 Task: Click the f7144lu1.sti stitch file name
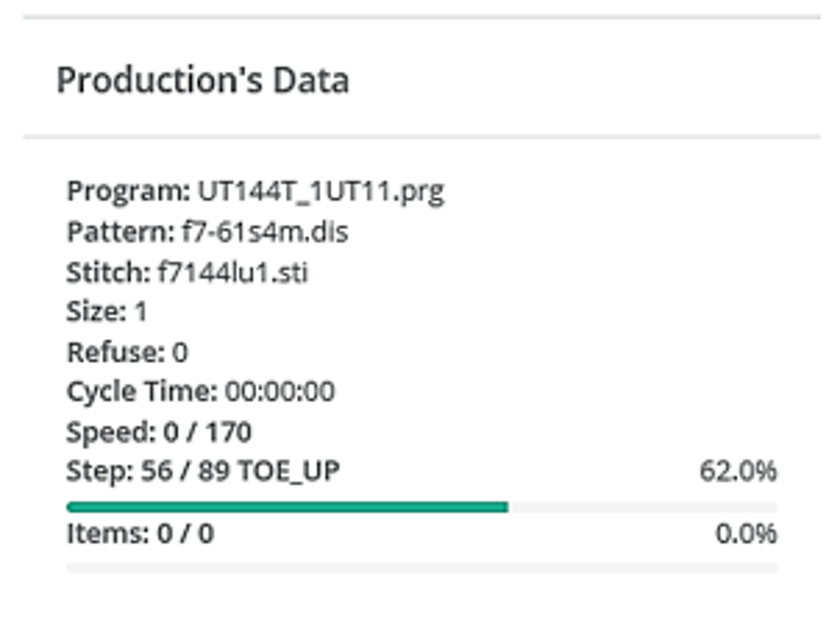[232, 272]
